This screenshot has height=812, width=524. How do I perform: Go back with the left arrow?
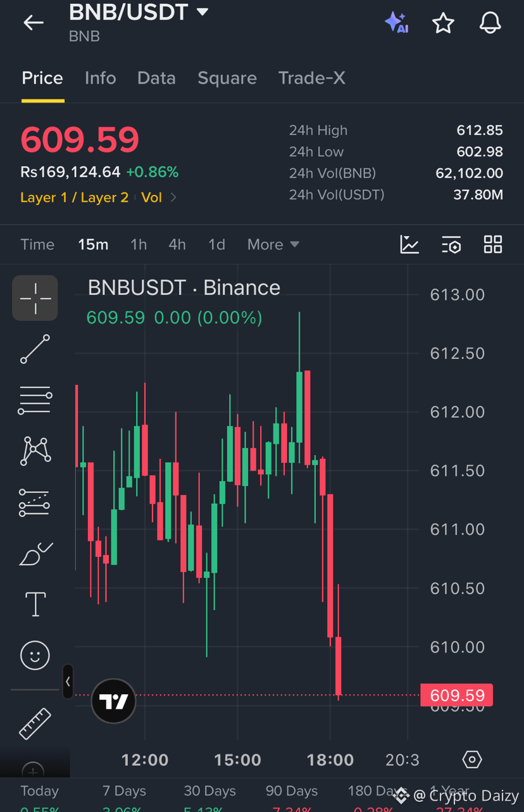(34, 23)
